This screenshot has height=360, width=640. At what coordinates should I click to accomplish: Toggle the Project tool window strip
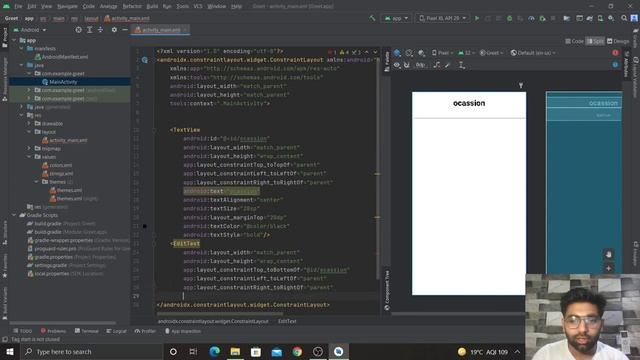click(4, 38)
